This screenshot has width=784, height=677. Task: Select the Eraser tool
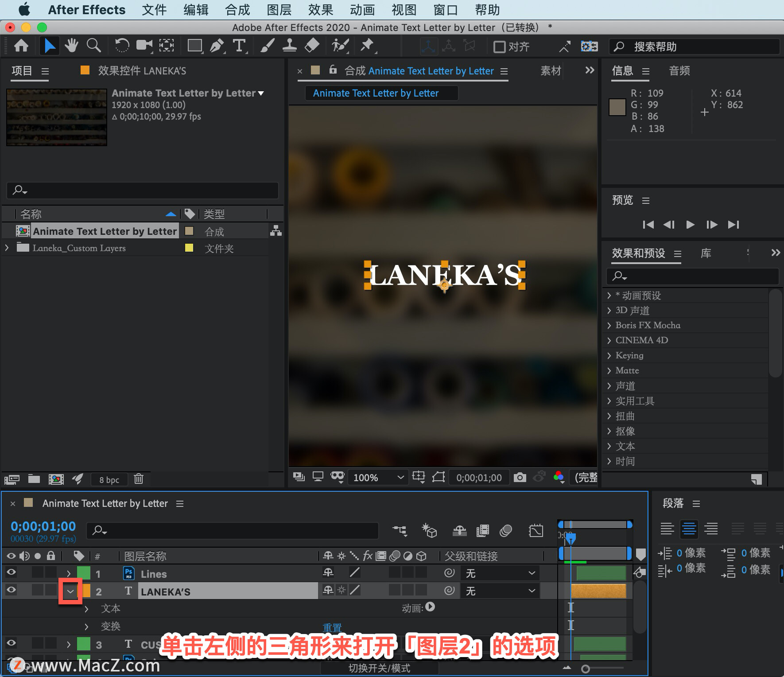pyautogui.click(x=312, y=46)
